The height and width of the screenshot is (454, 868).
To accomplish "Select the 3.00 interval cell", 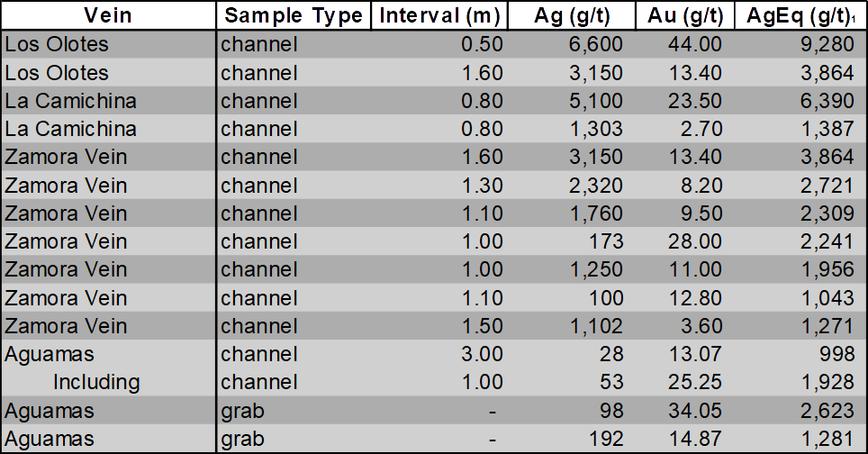I will coord(482,354).
